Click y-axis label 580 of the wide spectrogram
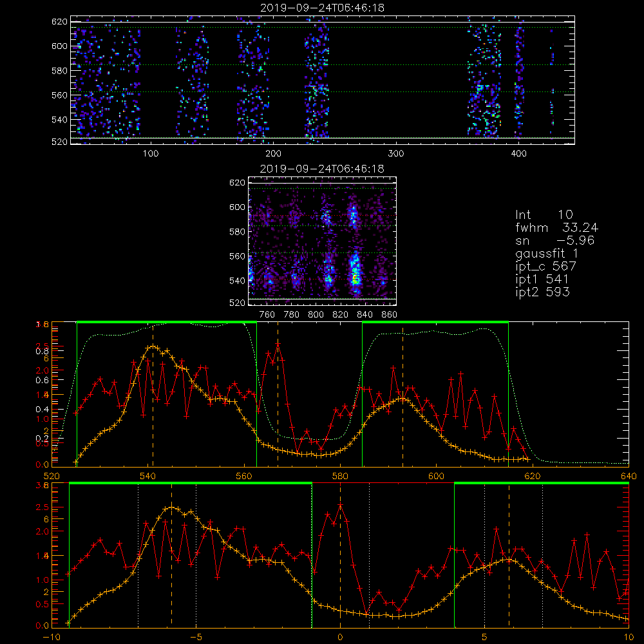Viewport: 644px width, 644px height. (59, 71)
